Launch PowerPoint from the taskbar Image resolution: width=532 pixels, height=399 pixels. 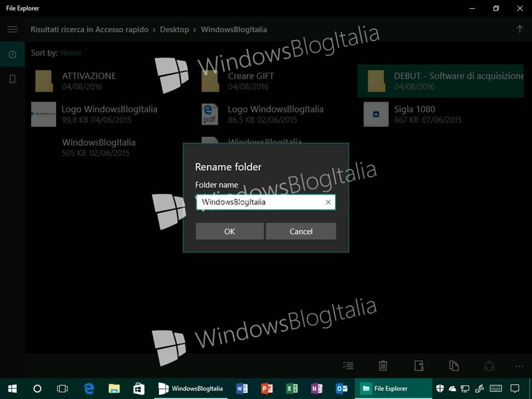[x=267, y=388]
